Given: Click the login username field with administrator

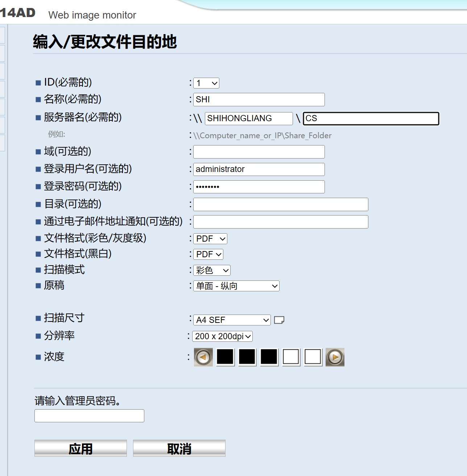Looking at the screenshot, I should point(259,169).
